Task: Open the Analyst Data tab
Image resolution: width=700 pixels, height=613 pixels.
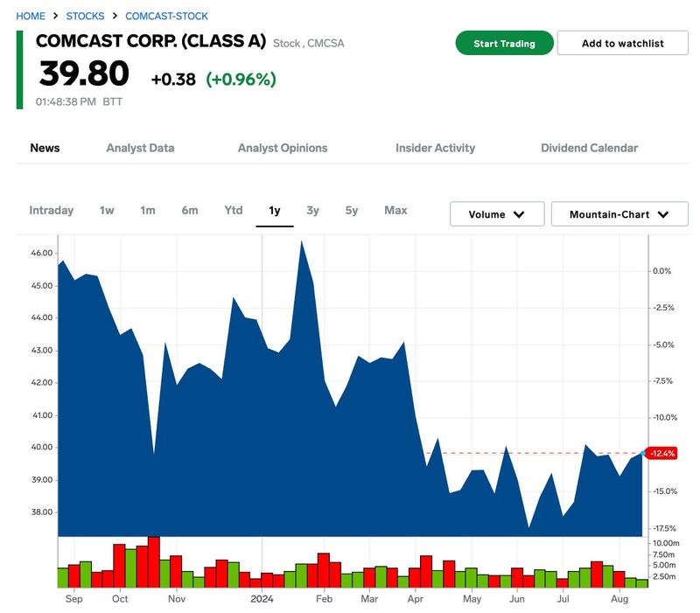Action: 140,148
